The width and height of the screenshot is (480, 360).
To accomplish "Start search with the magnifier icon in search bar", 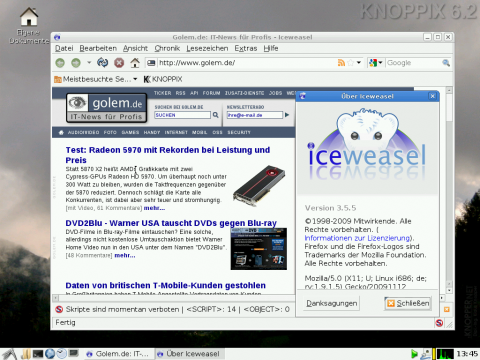I will pyautogui.click(x=446, y=63).
